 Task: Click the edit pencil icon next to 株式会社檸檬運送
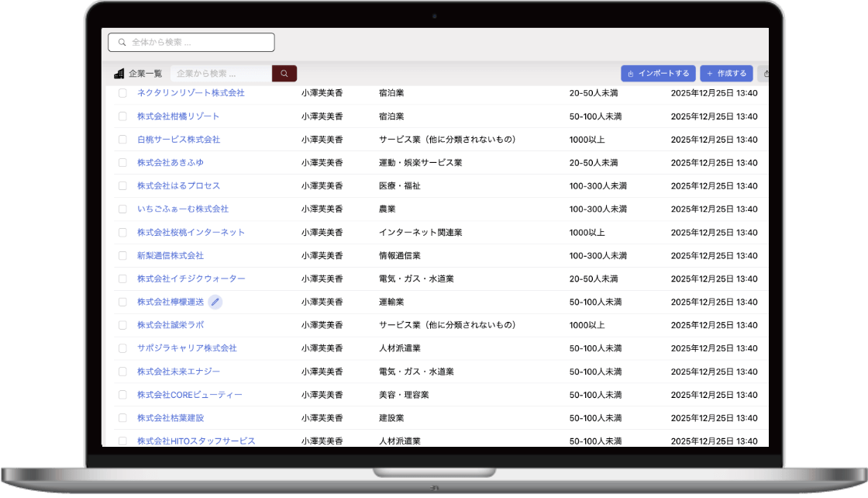pyautogui.click(x=215, y=302)
